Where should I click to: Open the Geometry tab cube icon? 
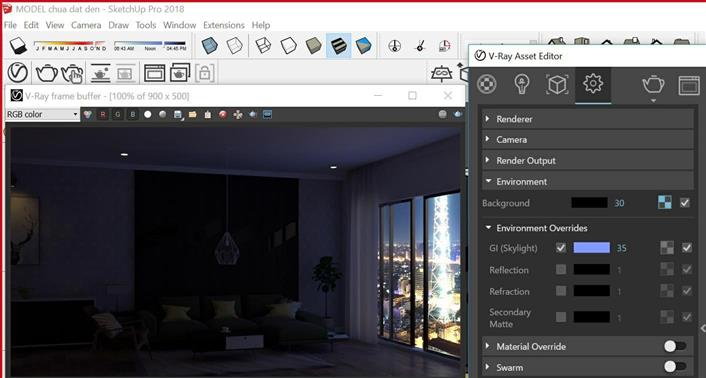tap(557, 84)
